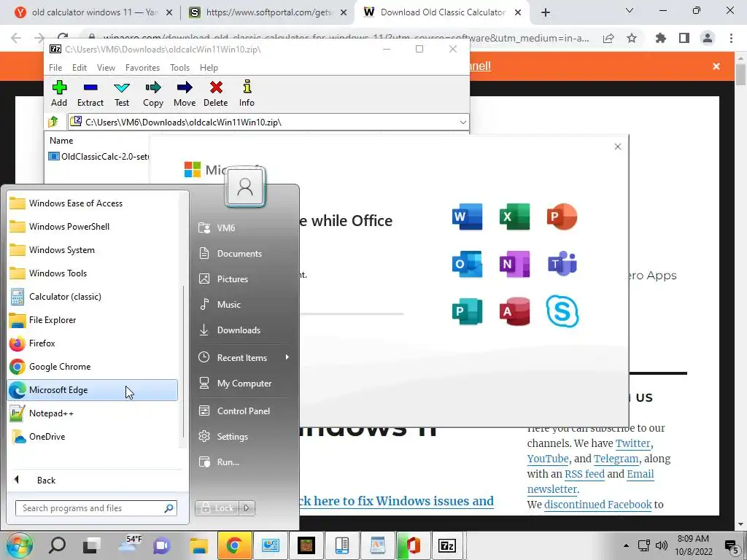Viewport: 747px width, 560px height.
Task: Click the Start orb on the taskbar
Action: coord(19,545)
